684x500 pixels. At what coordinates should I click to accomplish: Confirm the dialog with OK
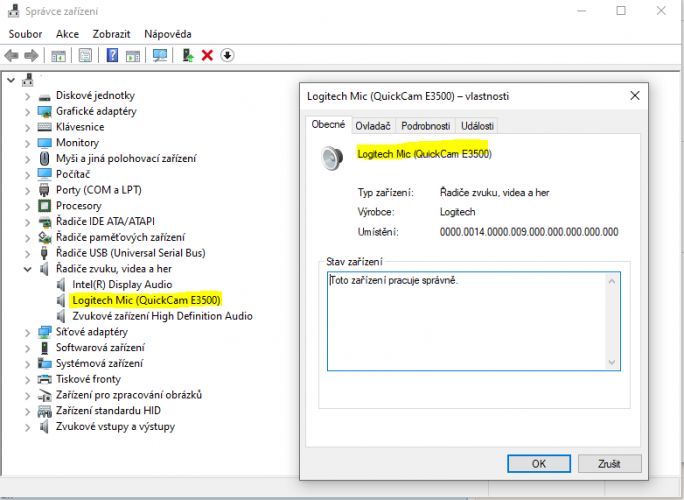point(539,463)
